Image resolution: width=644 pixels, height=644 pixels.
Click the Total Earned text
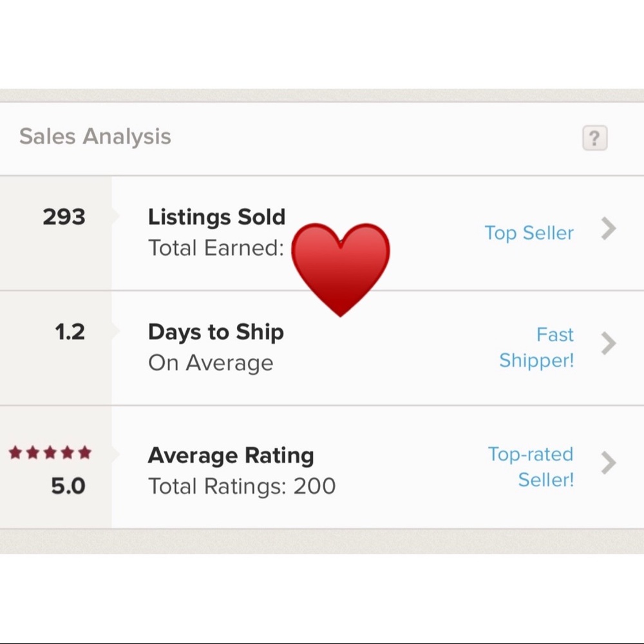click(216, 248)
